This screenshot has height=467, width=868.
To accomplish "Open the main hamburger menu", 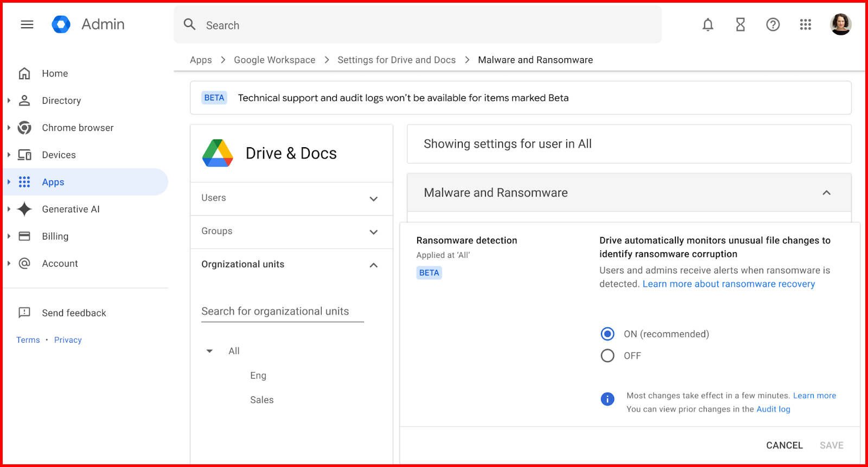I will 27,24.
